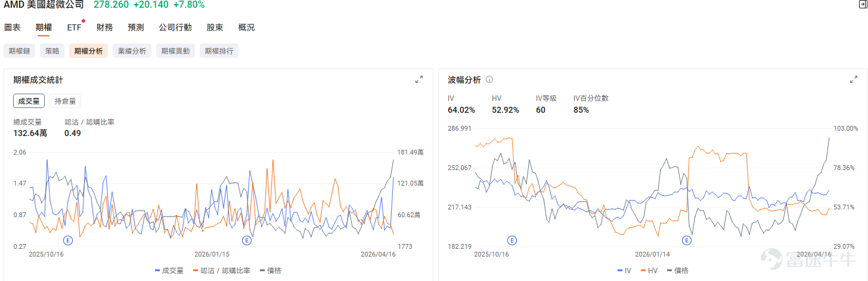Toggle the 成交量 legend series

click(x=169, y=270)
